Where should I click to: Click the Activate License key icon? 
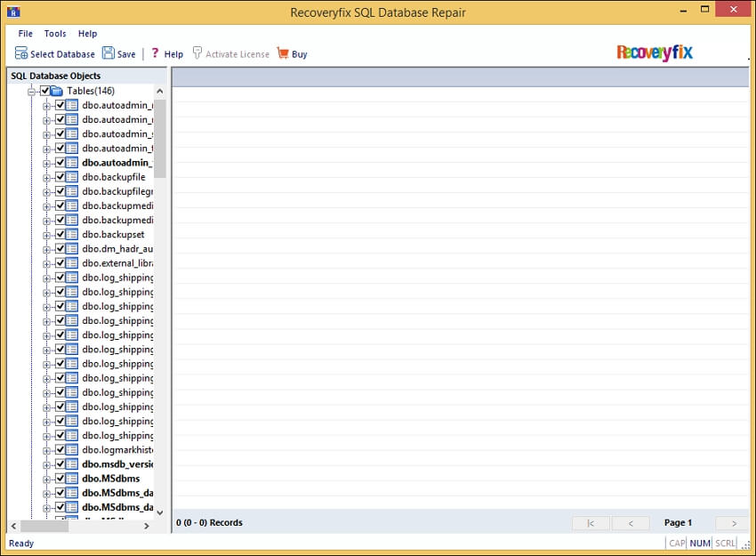click(x=197, y=53)
